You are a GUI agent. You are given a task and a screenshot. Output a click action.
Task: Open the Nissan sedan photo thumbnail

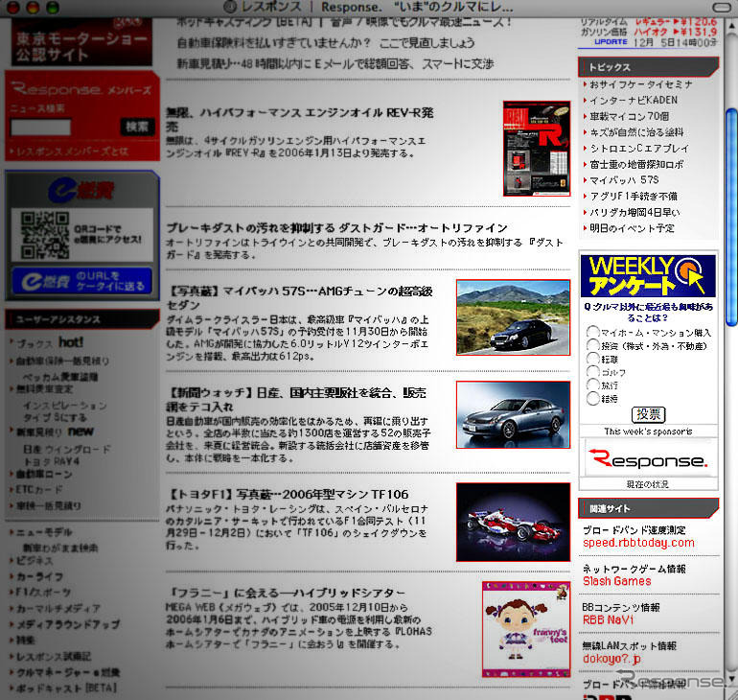pos(513,415)
